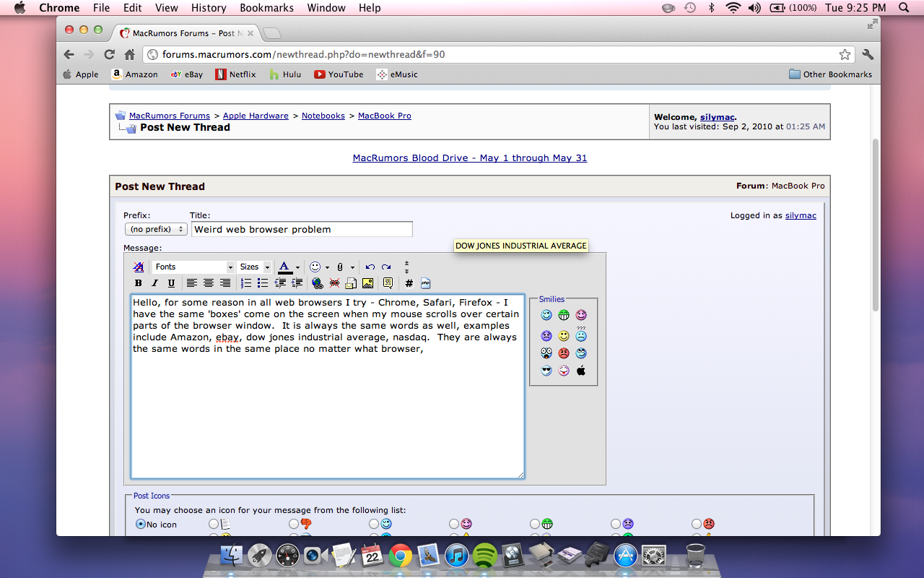Click the page vertical scrollbar
924x578 pixels.
click(x=876, y=224)
